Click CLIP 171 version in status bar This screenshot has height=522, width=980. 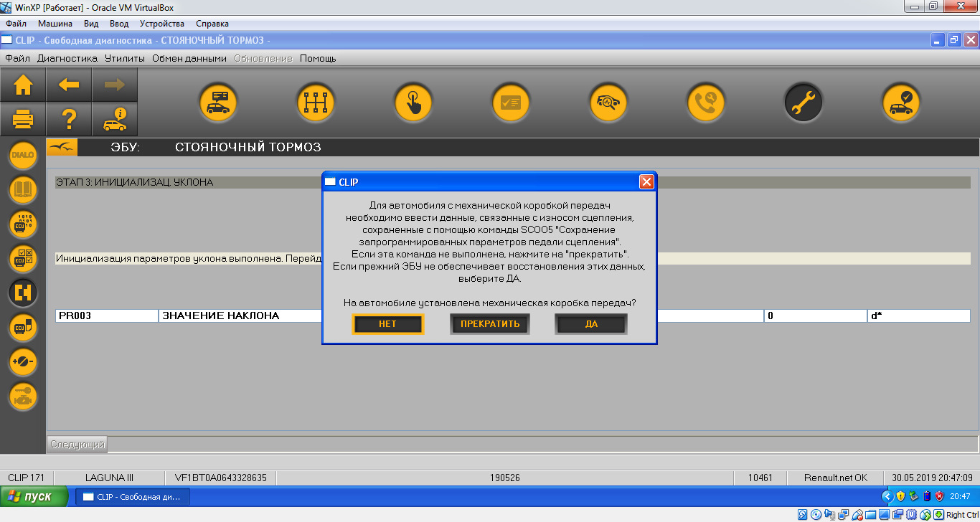click(27, 478)
